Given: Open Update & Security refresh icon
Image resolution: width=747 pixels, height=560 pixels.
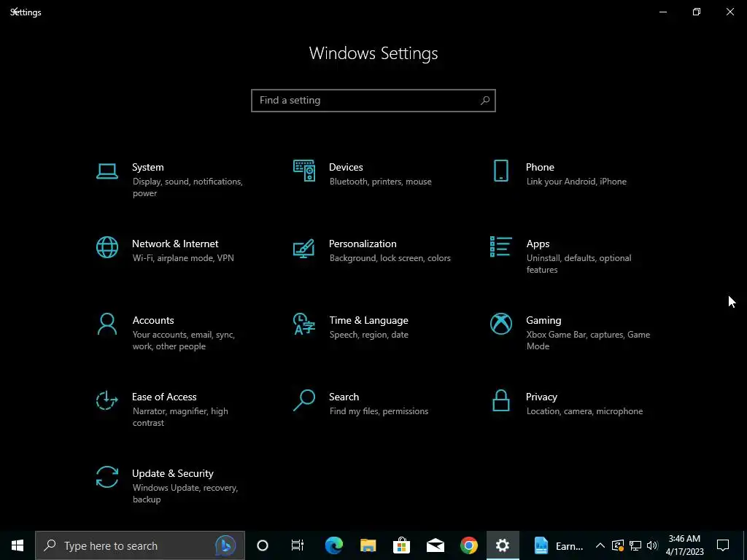Looking at the screenshot, I should (107, 477).
